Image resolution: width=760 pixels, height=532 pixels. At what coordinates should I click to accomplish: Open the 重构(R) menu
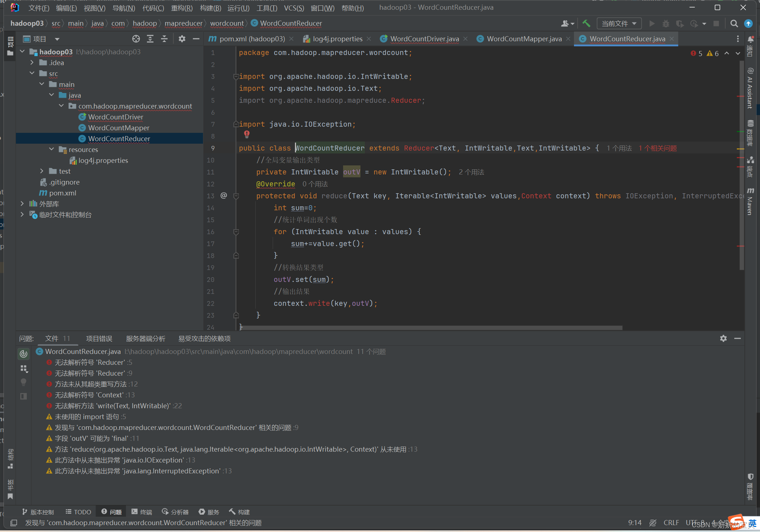pyautogui.click(x=182, y=8)
